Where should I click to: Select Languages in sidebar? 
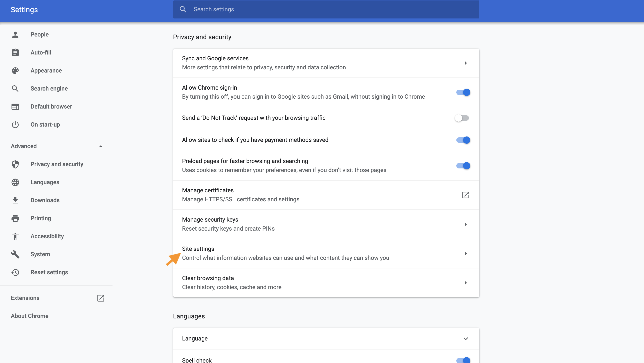coord(45,182)
